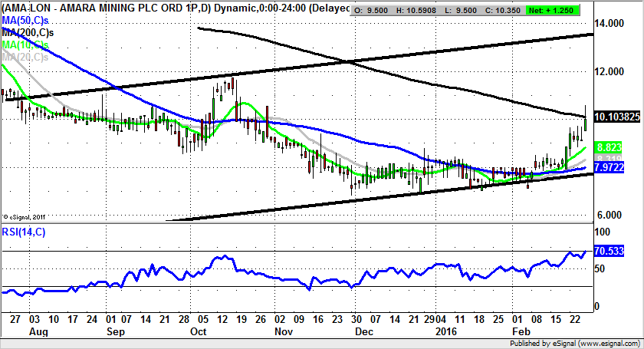This screenshot has width=644, height=349.
Task: Click the Oct month label on time axis
Action: [199, 332]
